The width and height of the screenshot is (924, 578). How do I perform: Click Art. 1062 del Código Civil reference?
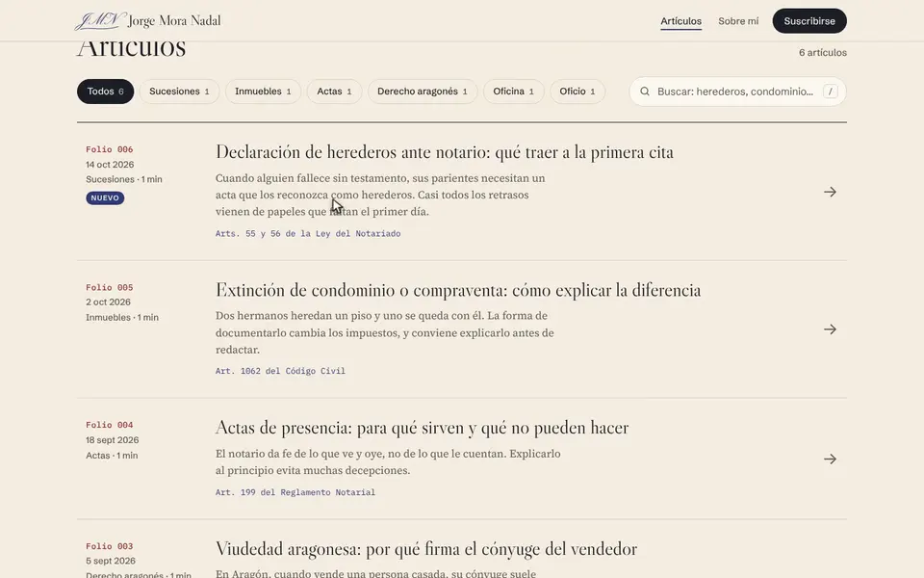pos(280,371)
